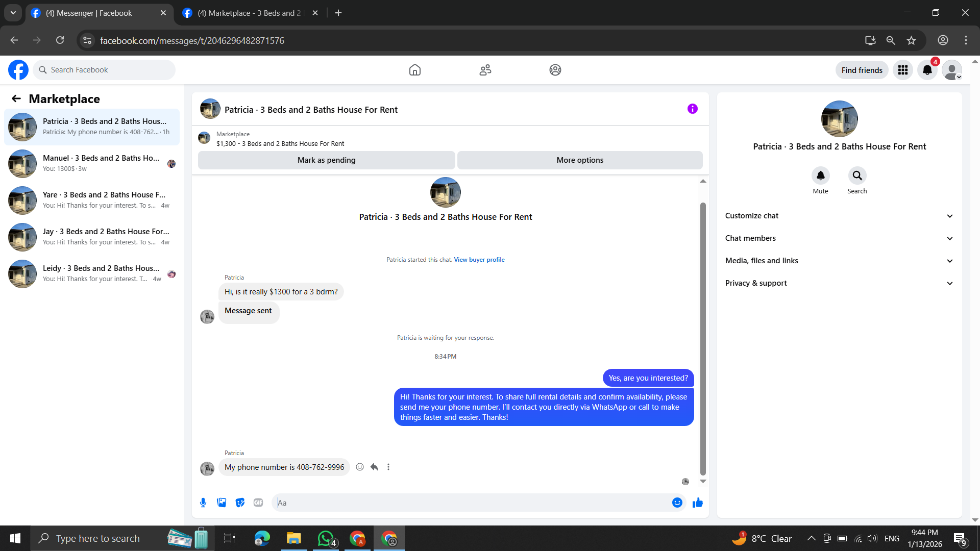Click the voice clip microphone icon
Image resolution: width=980 pixels, height=551 pixels.
(203, 503)
